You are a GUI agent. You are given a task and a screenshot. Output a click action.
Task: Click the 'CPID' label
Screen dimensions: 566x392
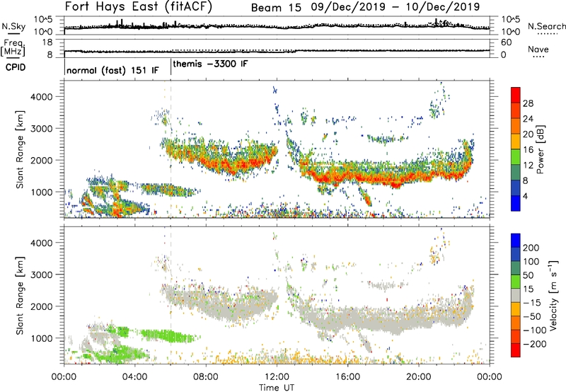pyautogui.click(x=16, y=67)
